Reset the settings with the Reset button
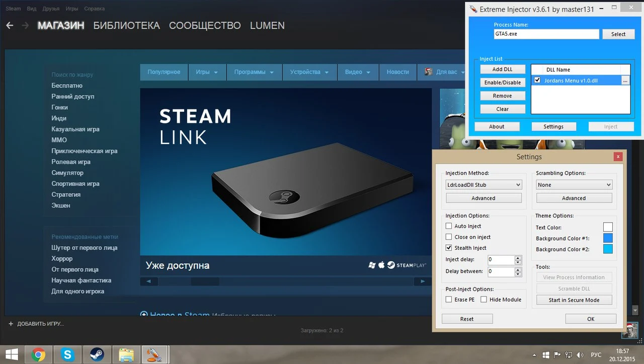 467,319
